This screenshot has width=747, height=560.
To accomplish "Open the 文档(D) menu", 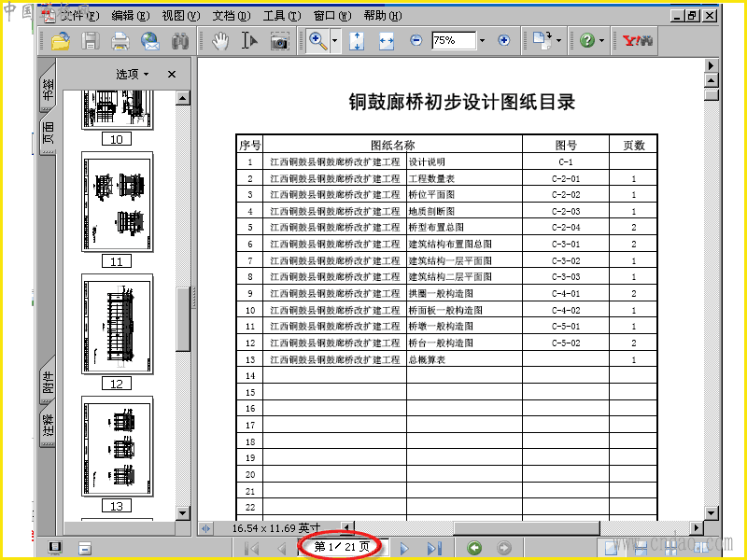I will pyautogui.click(x=231, y=16).
